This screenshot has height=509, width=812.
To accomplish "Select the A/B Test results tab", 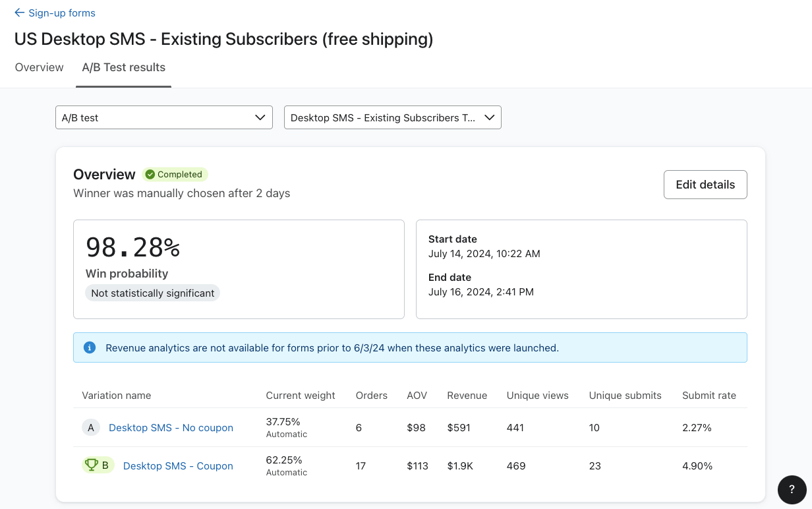I will coord(123,67).
